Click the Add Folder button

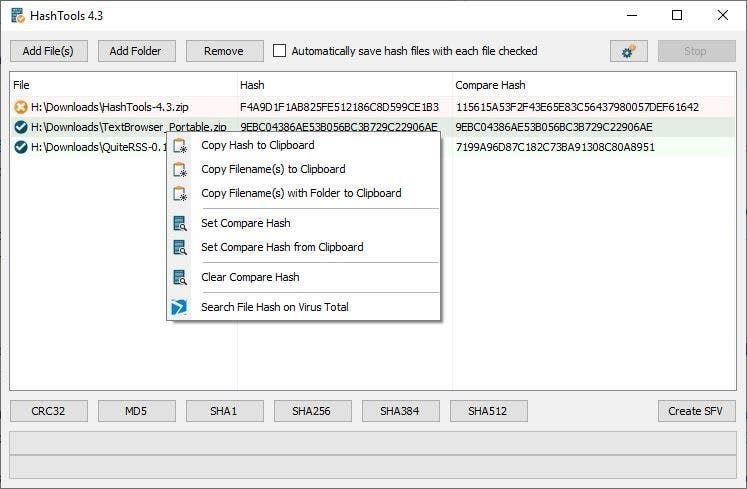tap(137, 51)
